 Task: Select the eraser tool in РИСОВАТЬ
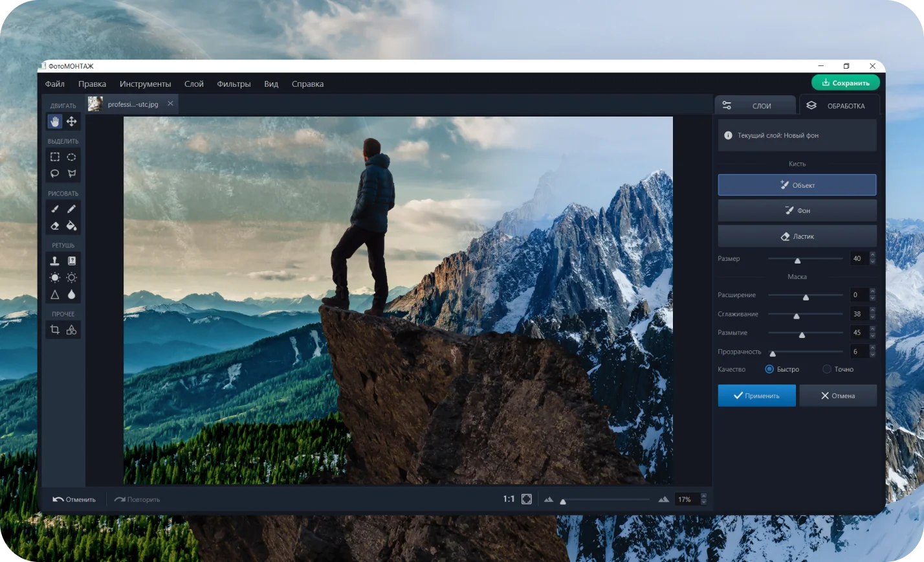coord(55,226)
